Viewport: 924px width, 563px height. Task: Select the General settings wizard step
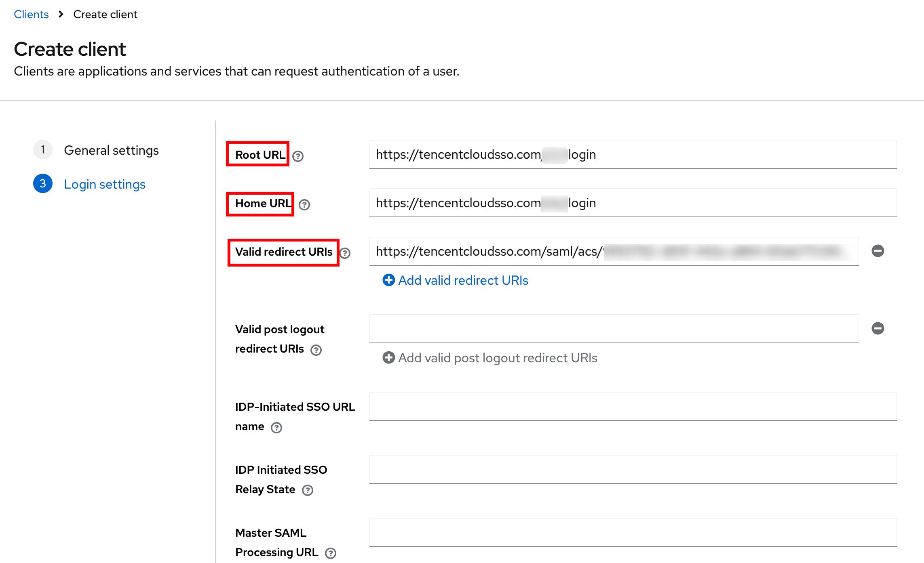111,150
